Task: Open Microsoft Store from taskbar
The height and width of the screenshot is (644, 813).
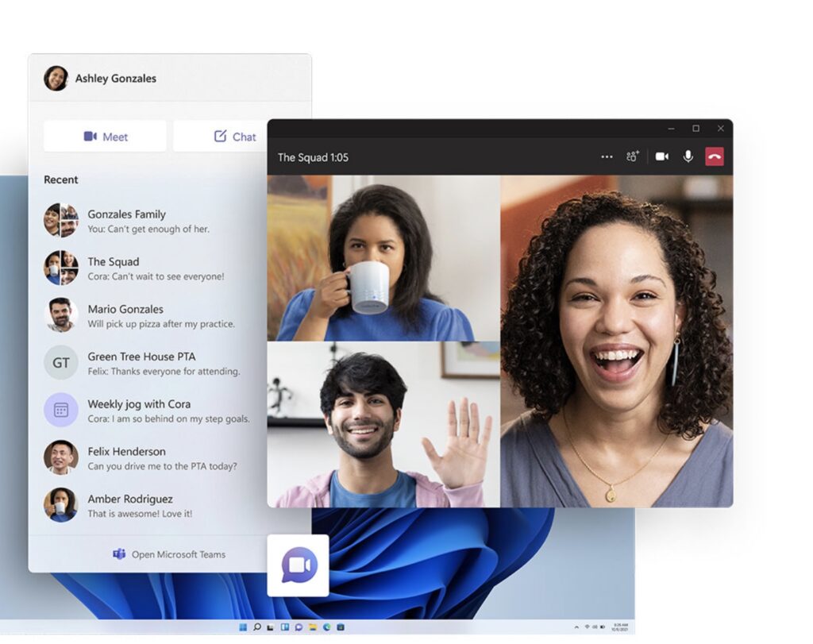Action: (x=341, y=627)
